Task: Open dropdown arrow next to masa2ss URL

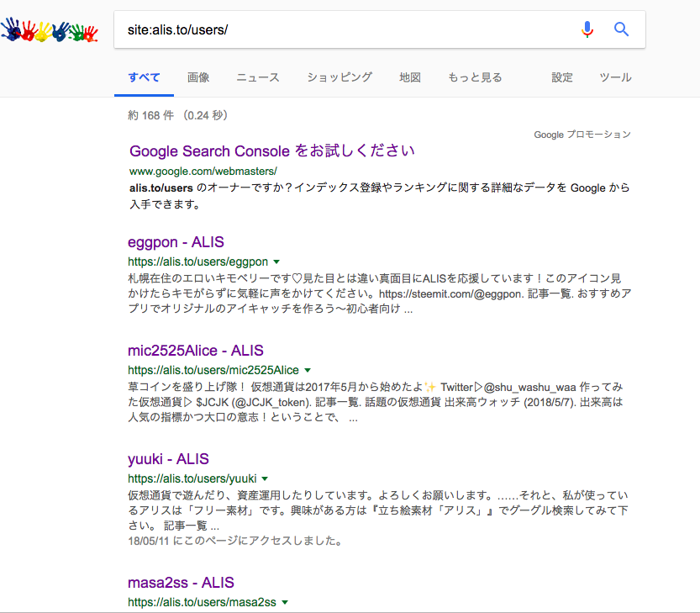Action: (285, 602)
